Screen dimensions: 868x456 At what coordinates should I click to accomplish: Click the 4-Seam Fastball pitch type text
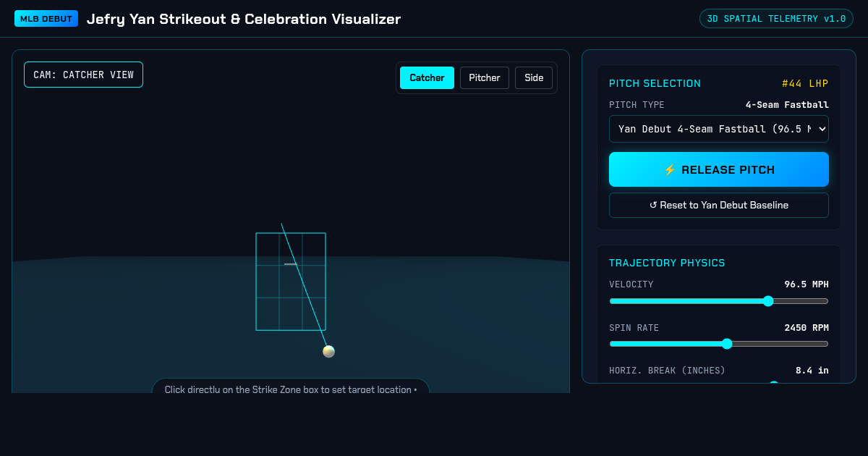coord(787,105)
